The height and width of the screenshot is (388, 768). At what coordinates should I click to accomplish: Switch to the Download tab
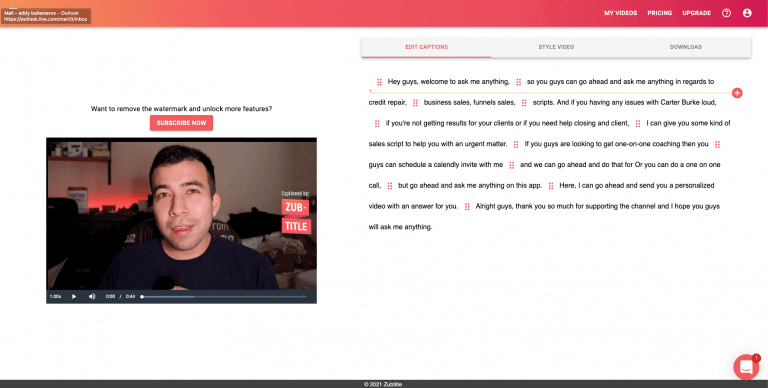(686, 47)
